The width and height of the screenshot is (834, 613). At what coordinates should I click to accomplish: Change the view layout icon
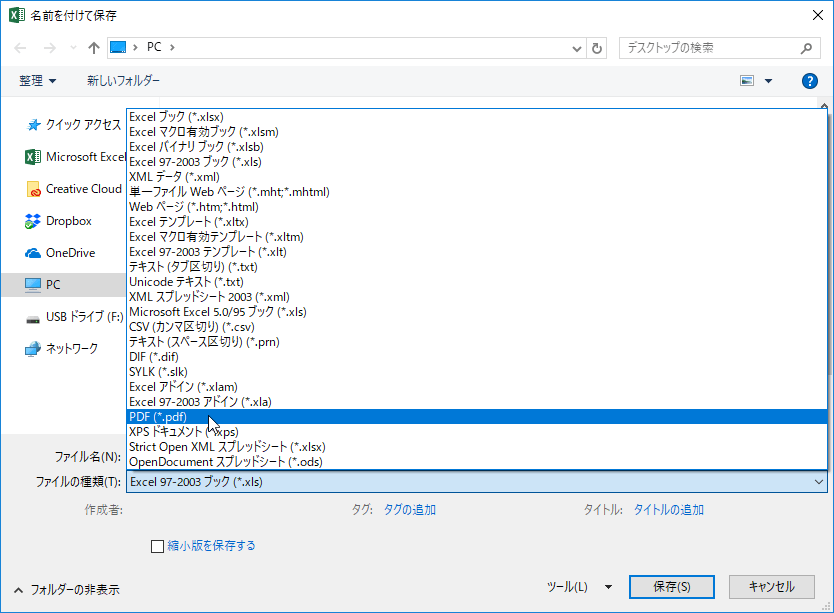(x=747, y=81)
